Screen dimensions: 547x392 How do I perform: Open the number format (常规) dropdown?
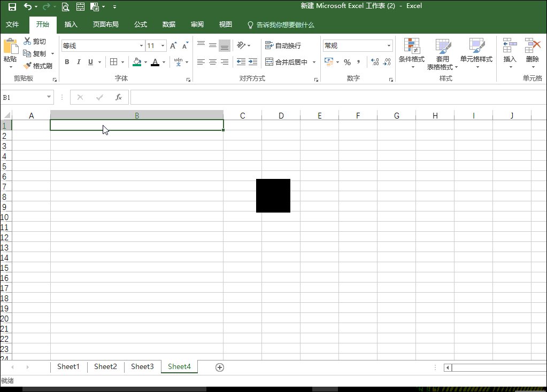coord(389,46)
